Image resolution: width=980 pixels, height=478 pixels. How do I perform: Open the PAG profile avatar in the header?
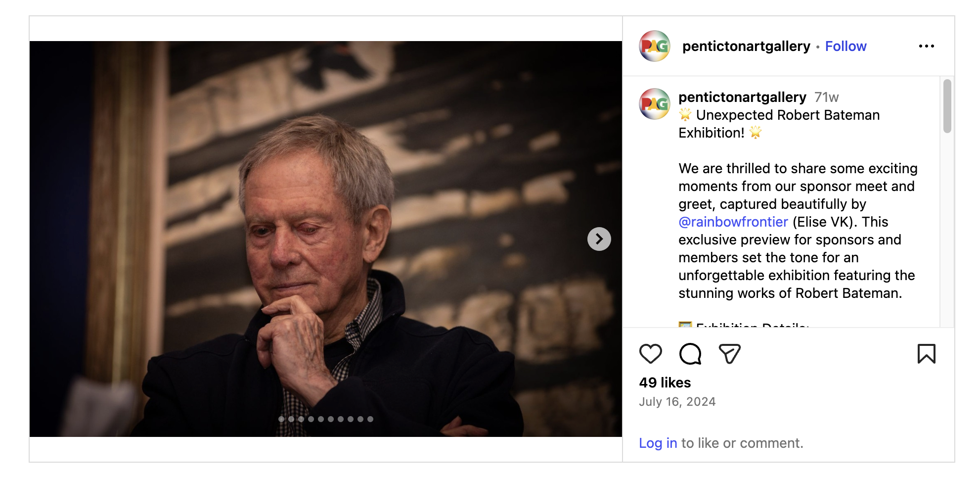click(654, 46)
